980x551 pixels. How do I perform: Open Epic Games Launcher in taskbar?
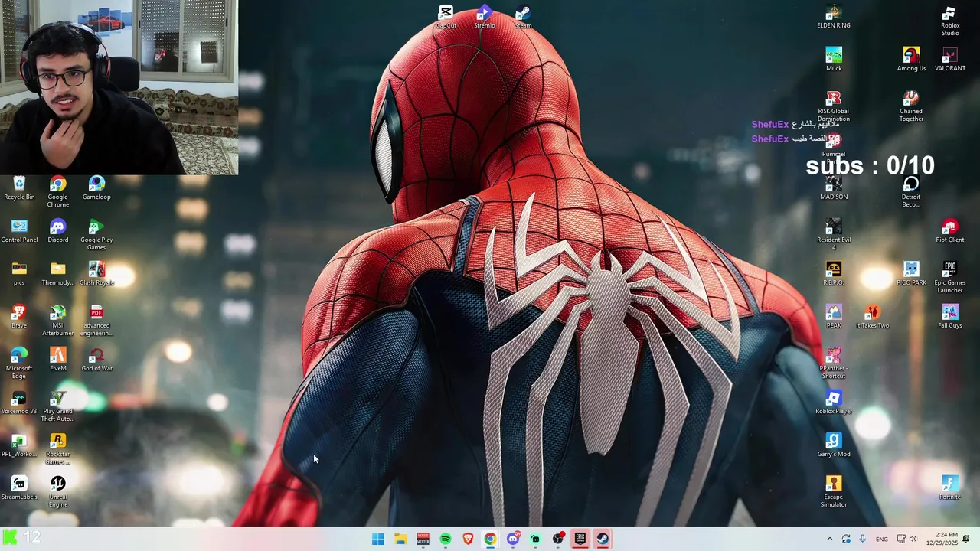580,539
